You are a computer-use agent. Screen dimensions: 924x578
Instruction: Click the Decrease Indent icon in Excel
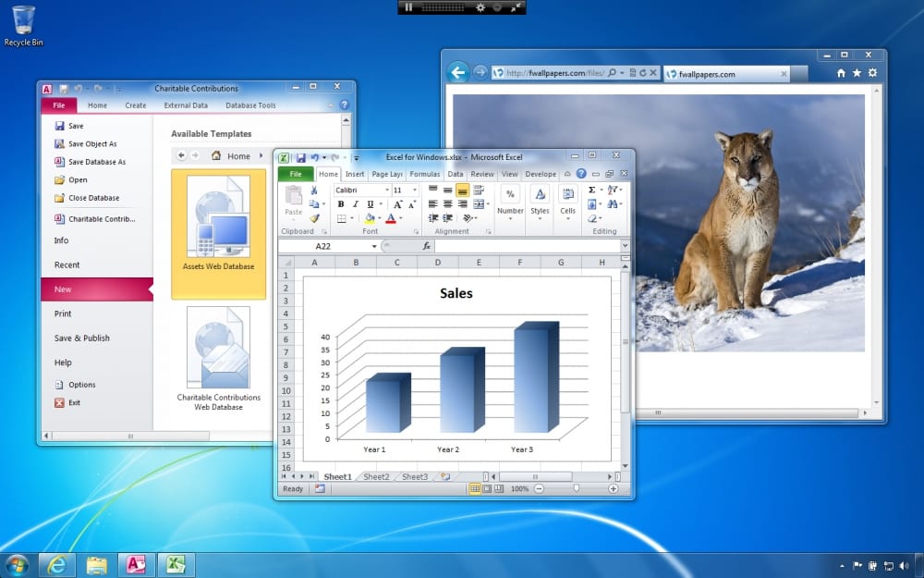point(433,218)
